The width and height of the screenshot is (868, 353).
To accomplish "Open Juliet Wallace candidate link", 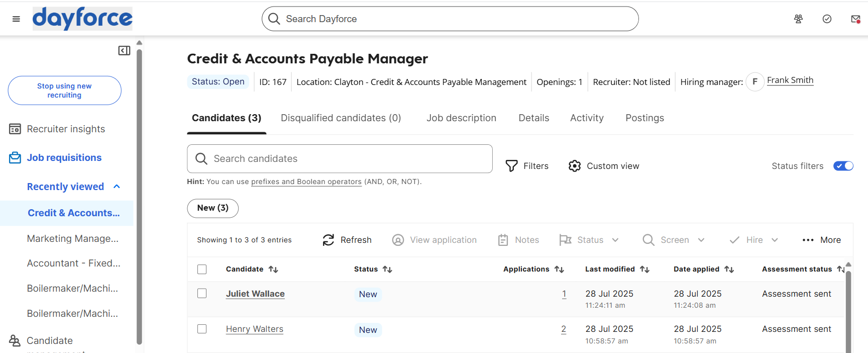I will (255, 294).
